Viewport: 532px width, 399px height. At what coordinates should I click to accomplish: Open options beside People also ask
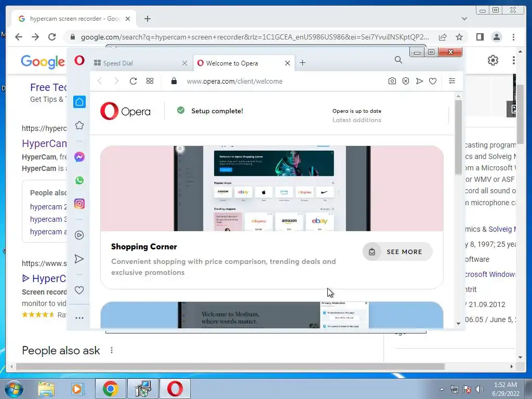pos(112,350)
